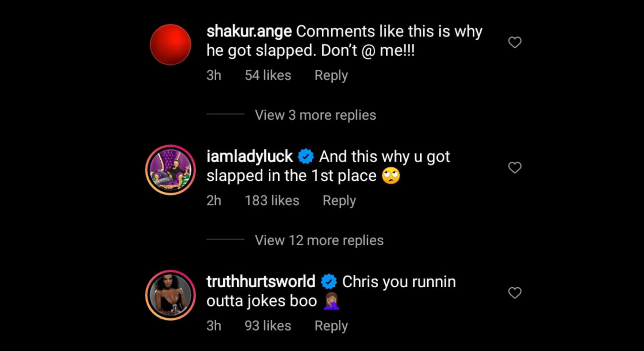This screenshot has height=351, width=644.
Task: Click iamladyluck's verified badge
Action: pos(306,157)
